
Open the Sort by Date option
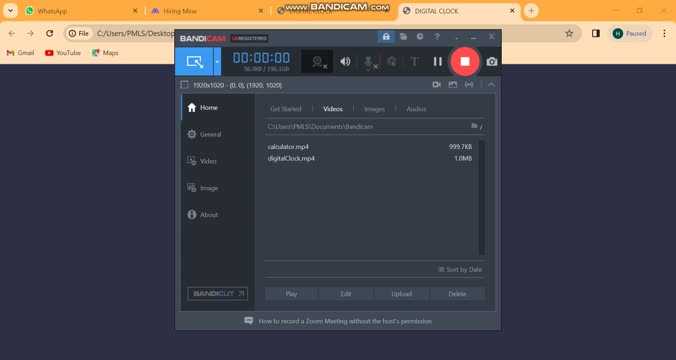[460, 269]
